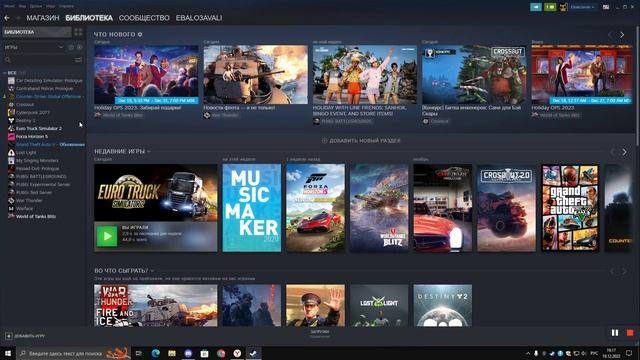Open Holiday OPS 2023 first news card

[146, 74]
